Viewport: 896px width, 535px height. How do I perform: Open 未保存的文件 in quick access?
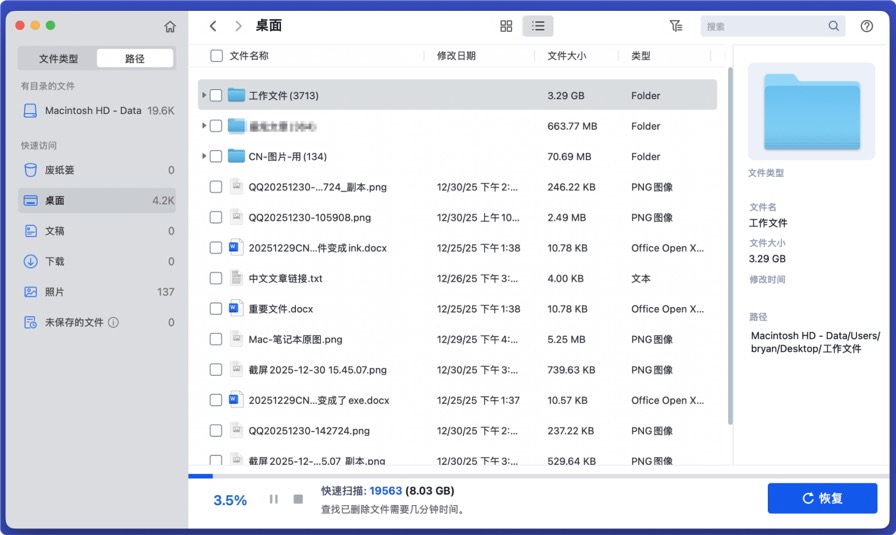(98, 322)
